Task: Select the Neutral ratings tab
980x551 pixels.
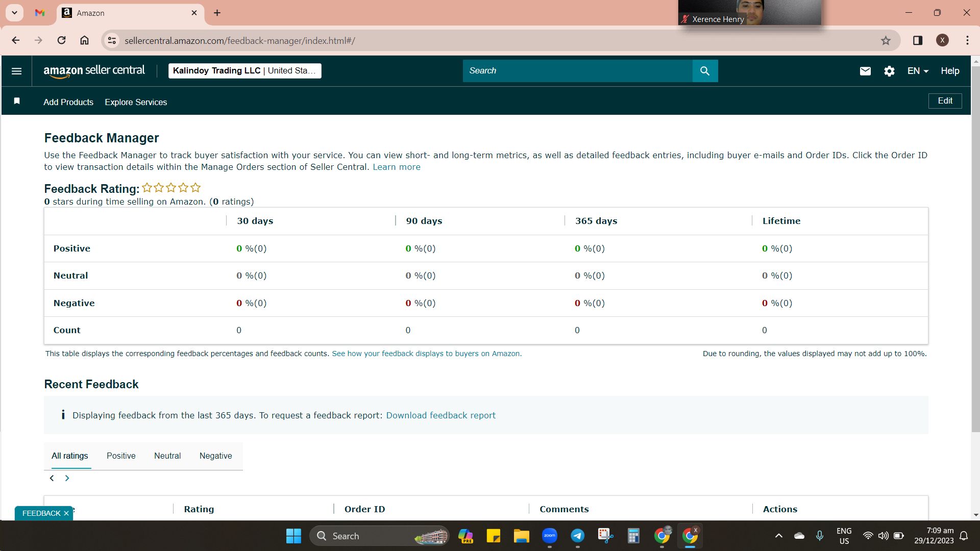Action: [x=167, y=456]
